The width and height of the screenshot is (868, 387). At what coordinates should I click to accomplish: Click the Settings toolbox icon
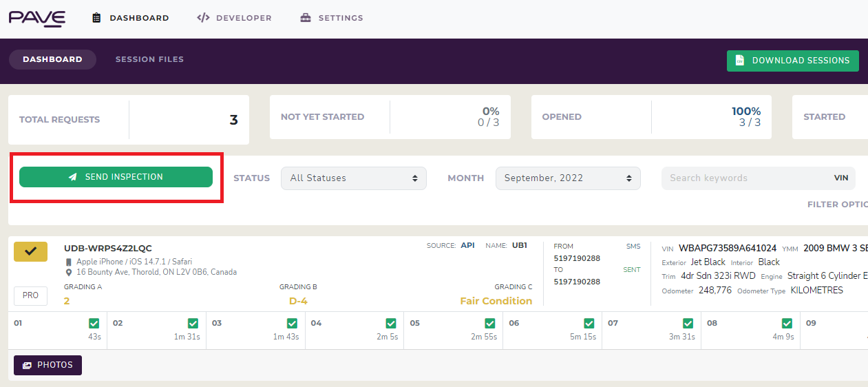(306, 18)
